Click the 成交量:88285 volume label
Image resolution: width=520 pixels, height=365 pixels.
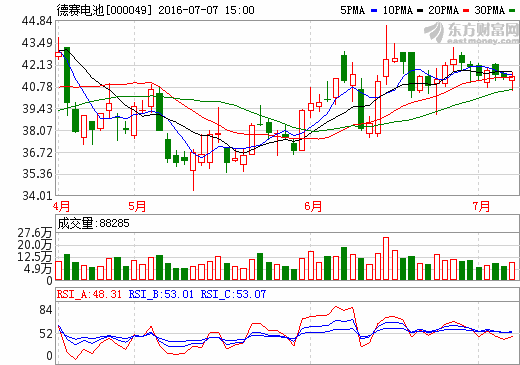pyautogui.click(x=93, y=223)
